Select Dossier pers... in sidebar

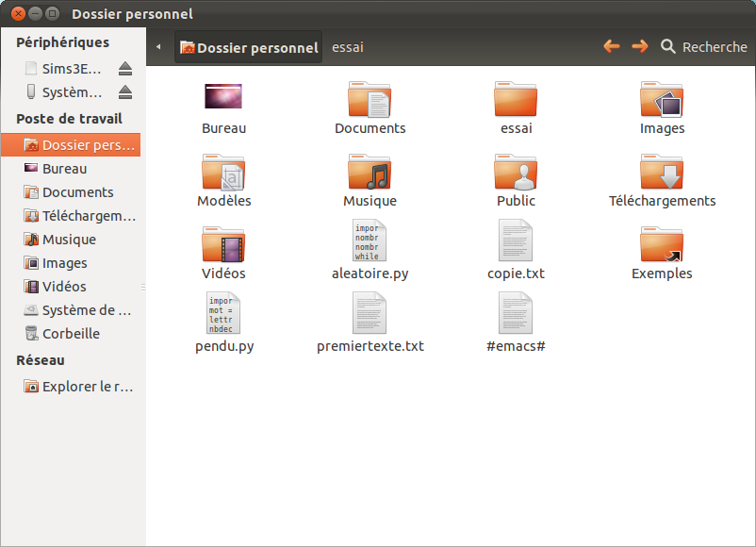click(71, 145)
